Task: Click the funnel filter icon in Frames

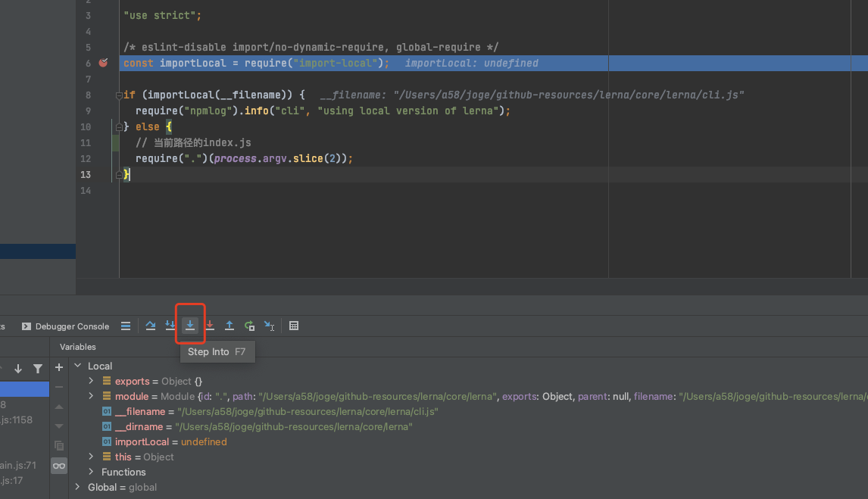Action: click(38, 369)
